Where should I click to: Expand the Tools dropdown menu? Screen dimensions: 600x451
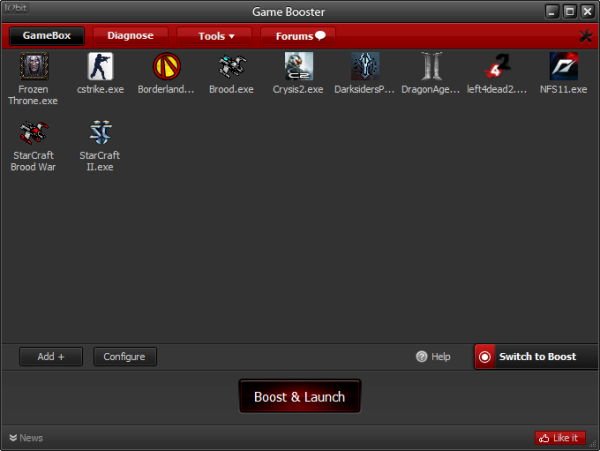click(214, 36)
